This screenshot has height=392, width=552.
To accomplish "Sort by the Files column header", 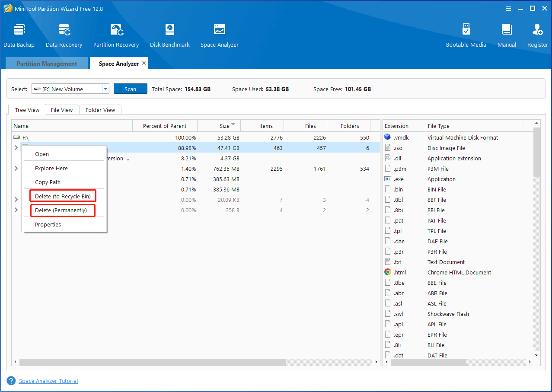I will [x=305, y=126].
